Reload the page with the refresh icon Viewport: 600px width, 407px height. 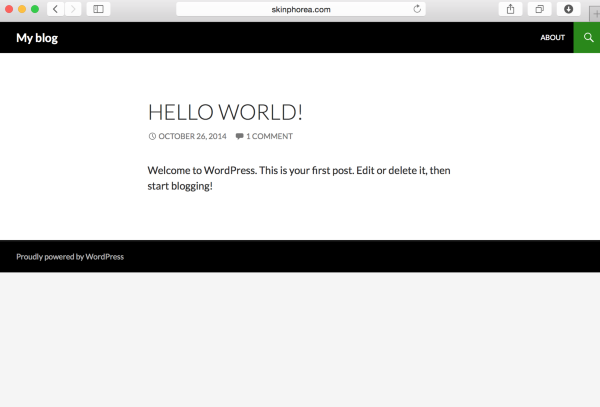(x=417, y=9)
